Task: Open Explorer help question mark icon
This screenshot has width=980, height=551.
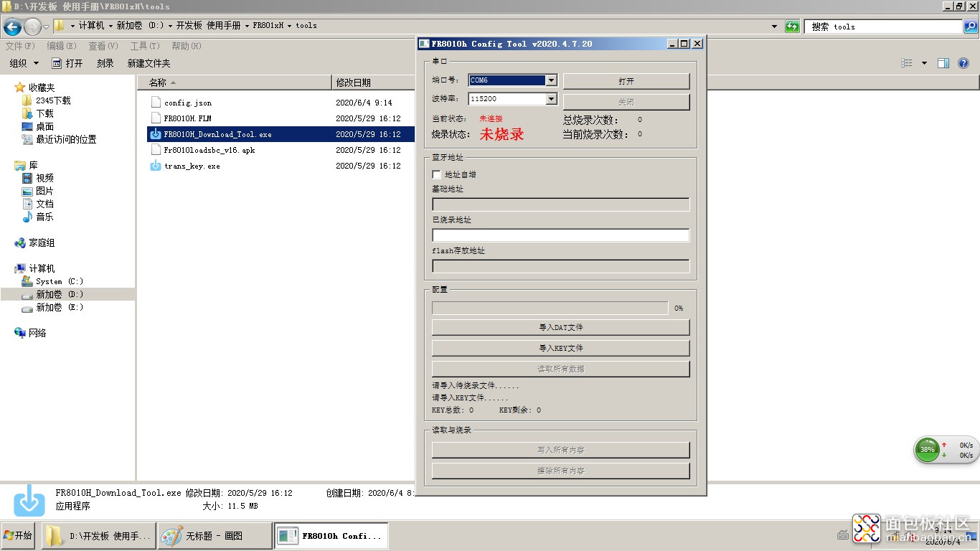Action: (x=963, y=63)
